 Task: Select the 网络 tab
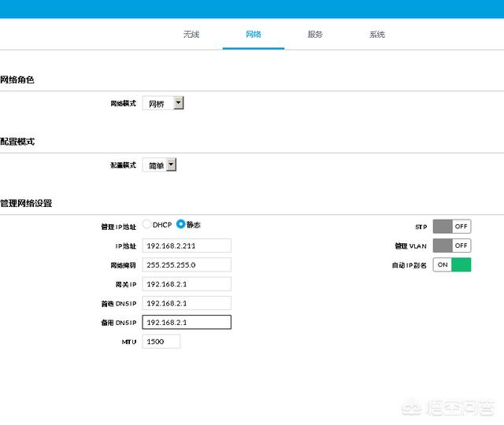point(253,35)
